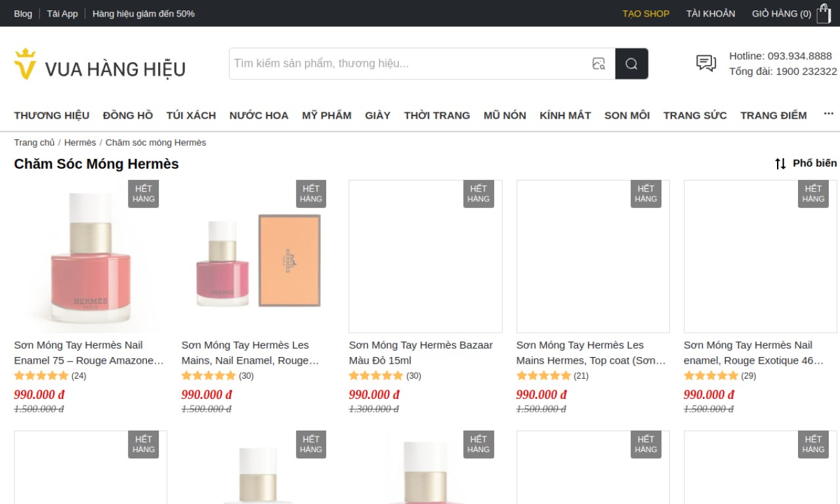The image size is (840, 504).
Task: Open Hàng hiệu giảm đến 50% promotion
Action: pyautogui.click(x=144, y=13)
